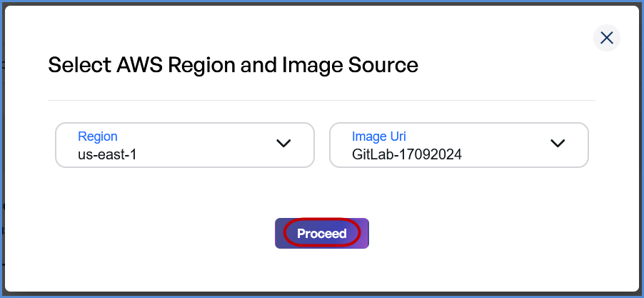The image size is (644, 298).
Task: Click the Image Uri chevron arrow
Action: pyautogui.click(x=558, y=144)
